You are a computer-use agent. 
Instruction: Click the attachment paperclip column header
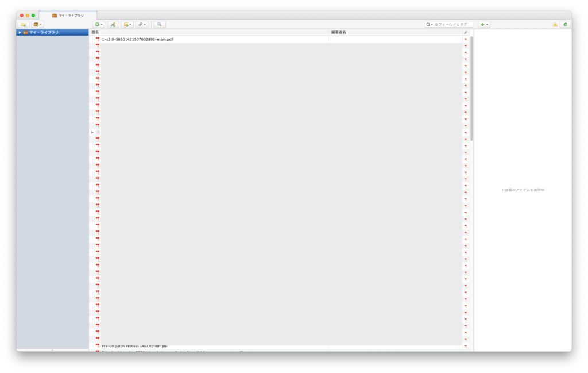coord(466,33)
